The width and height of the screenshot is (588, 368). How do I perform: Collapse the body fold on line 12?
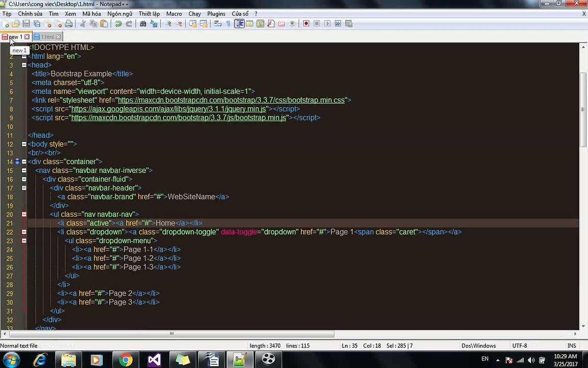[x=24, y=144]
